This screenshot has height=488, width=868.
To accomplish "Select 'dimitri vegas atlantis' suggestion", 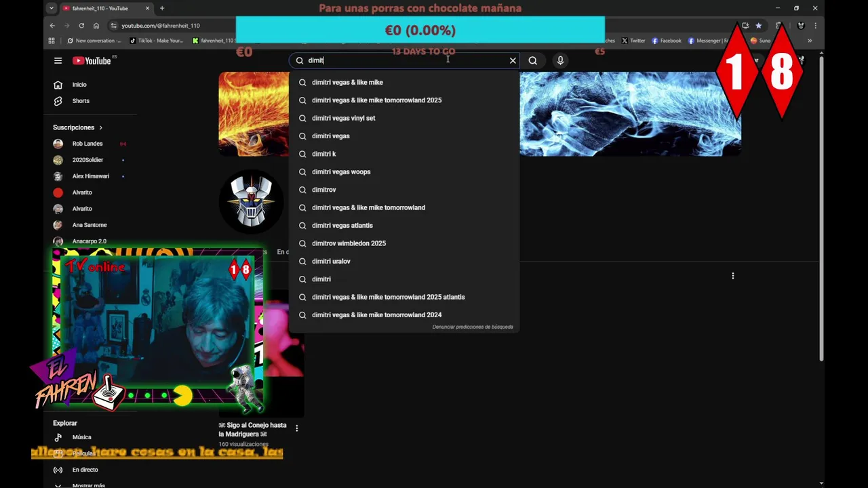I will (x=404, y=226).
